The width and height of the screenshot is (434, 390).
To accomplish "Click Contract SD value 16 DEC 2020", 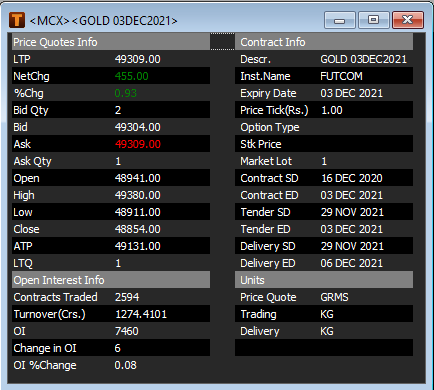I will pyautogui.click(x=352, y=178).
